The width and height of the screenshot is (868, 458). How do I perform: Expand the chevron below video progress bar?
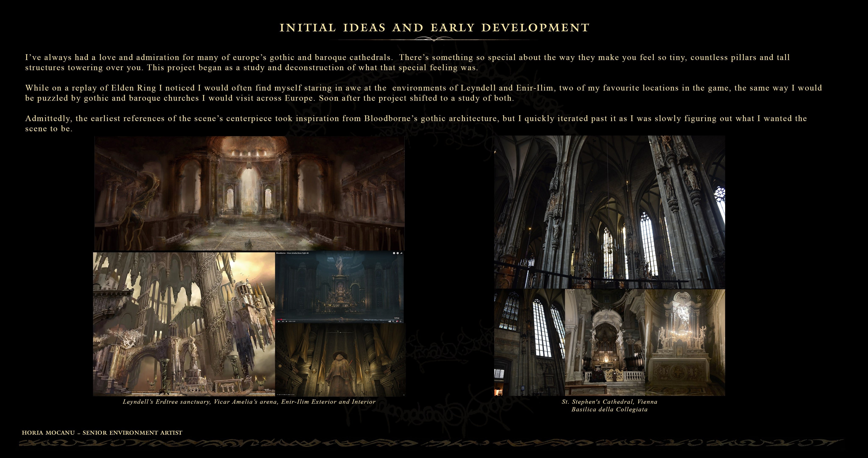tap(339, 321)
